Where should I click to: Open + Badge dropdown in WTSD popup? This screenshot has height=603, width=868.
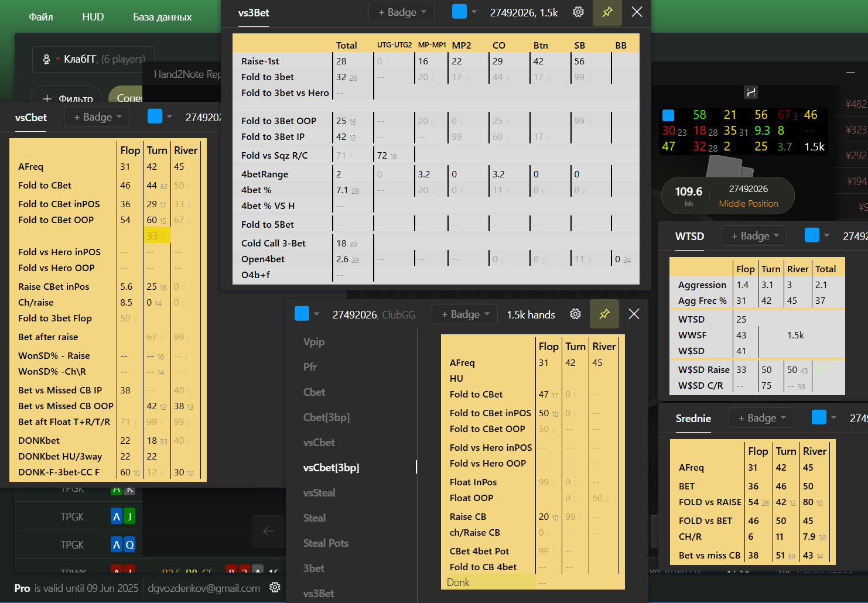click(x=754, y=236)
